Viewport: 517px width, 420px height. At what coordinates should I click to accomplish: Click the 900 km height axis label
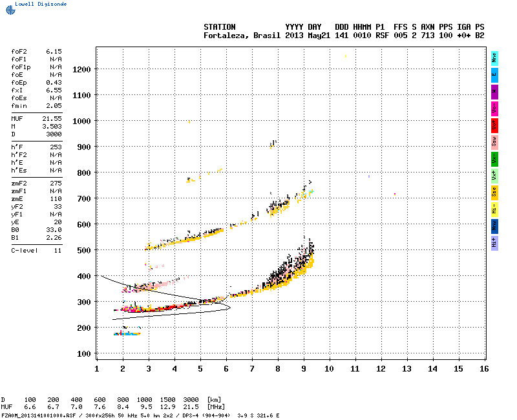coord(84,147)
